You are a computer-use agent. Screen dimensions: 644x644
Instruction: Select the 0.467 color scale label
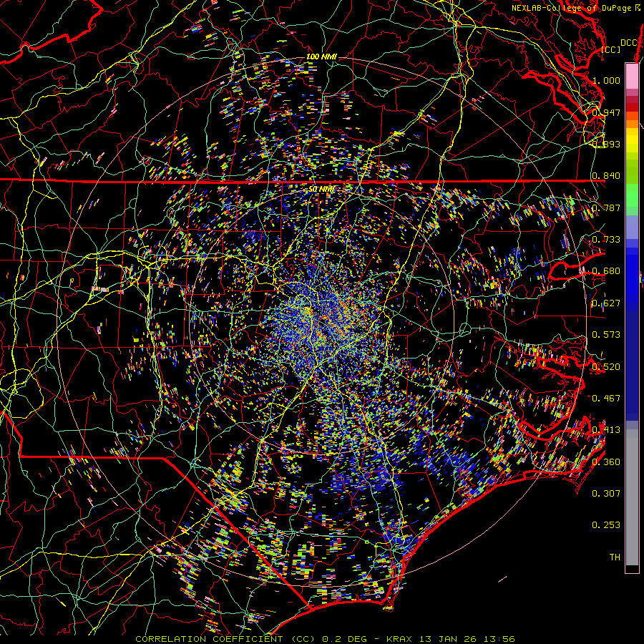click(x=606, y=398)
